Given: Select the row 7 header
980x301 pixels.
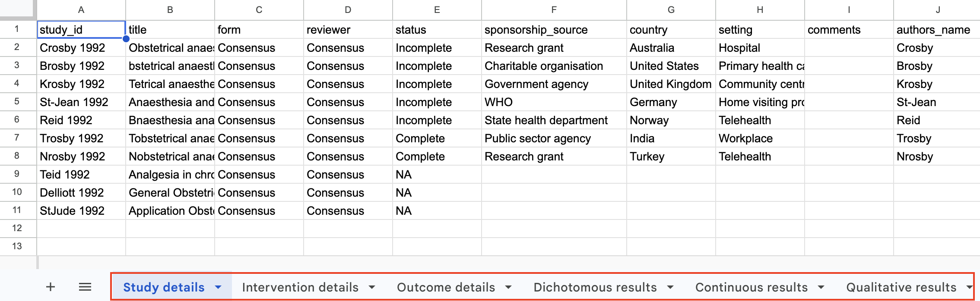Looking at the screenshot, I should click(17, 138).
